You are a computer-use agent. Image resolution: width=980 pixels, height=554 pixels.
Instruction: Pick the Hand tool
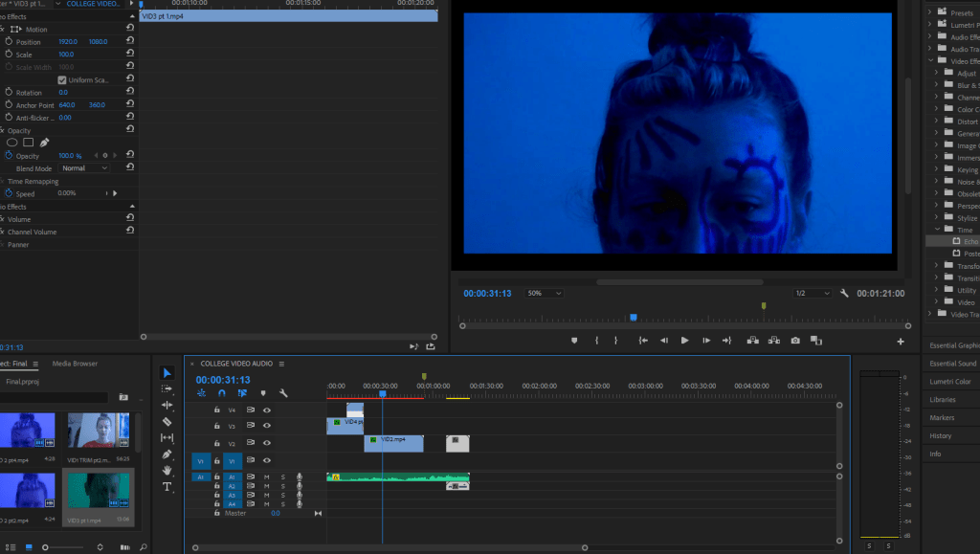(x=167, y=471)
